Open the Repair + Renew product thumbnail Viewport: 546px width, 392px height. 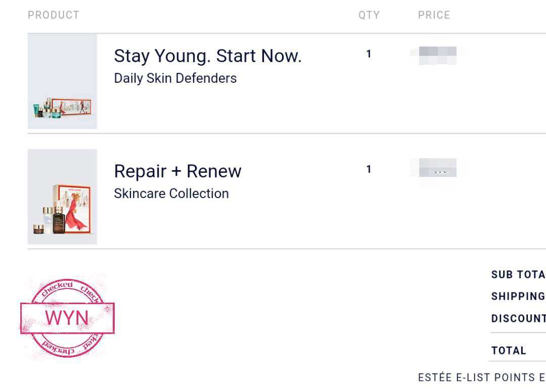62,197
